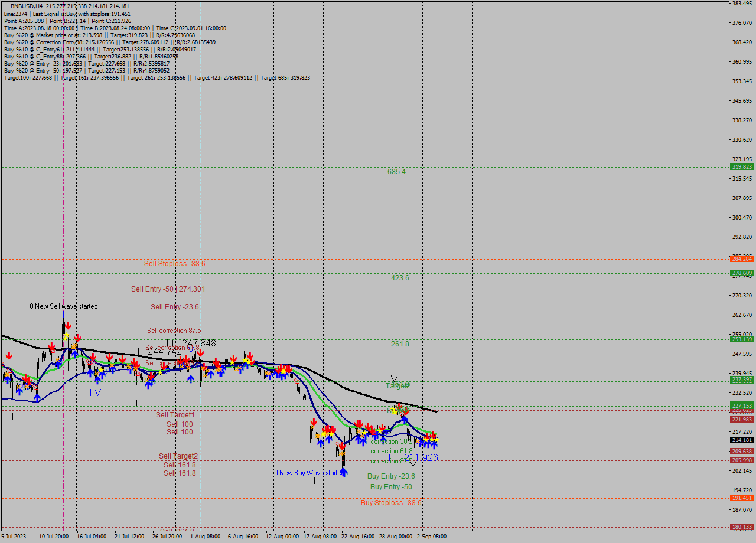Image resolution: width=756 pixels, height=543 pixels.
Task: Select the '12 Aug 00:00' date label
Action: coord(282,537)
